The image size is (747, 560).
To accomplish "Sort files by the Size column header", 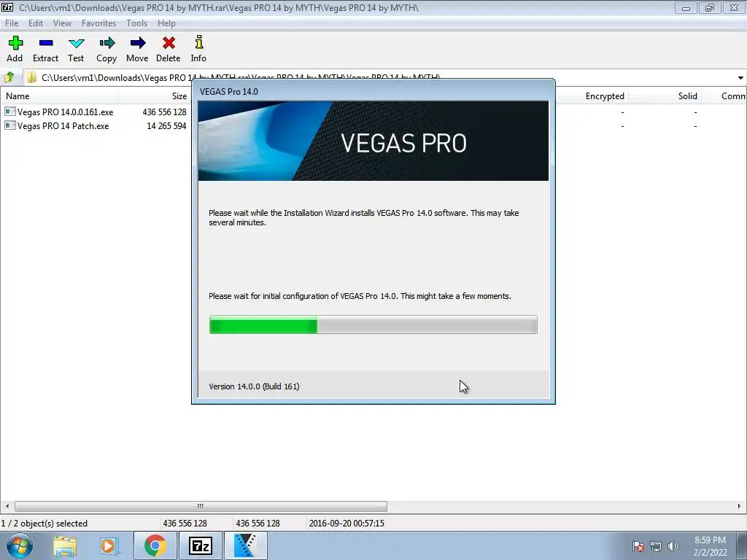I will coord(154,96).
